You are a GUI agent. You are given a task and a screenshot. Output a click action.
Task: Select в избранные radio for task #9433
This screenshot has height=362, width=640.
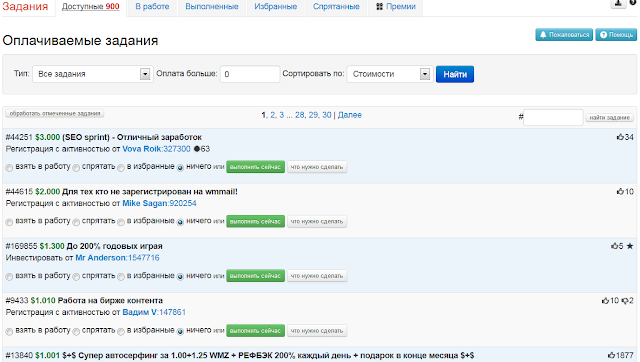pyautogui.click(x=121, y=331)
